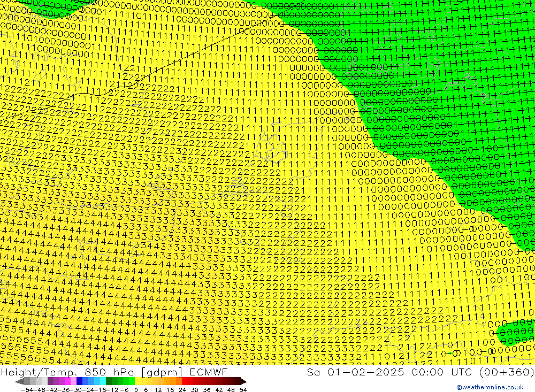Screen dimensions: 535x392
Task: Select the bright red swatch at 24
Action: tap(184, 381)
